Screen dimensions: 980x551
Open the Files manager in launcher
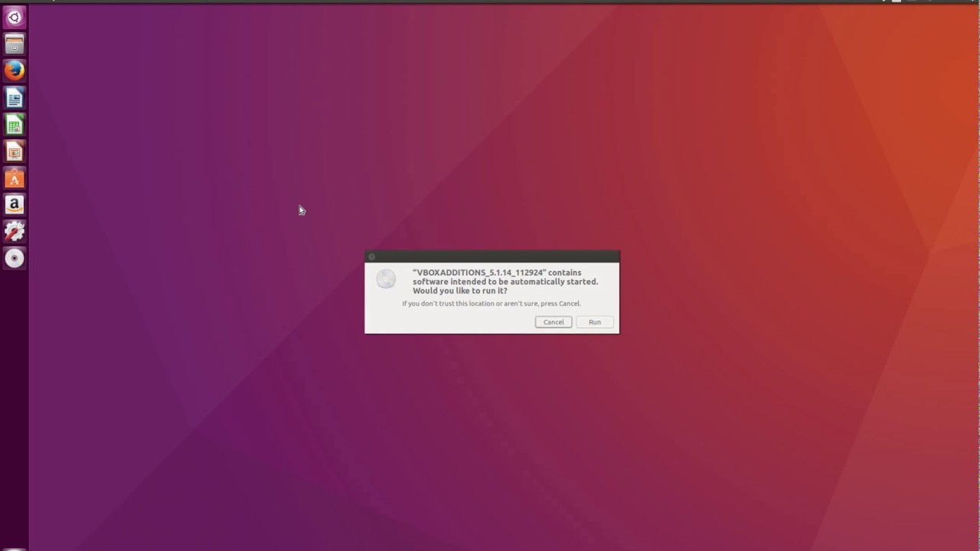point(14,44)
